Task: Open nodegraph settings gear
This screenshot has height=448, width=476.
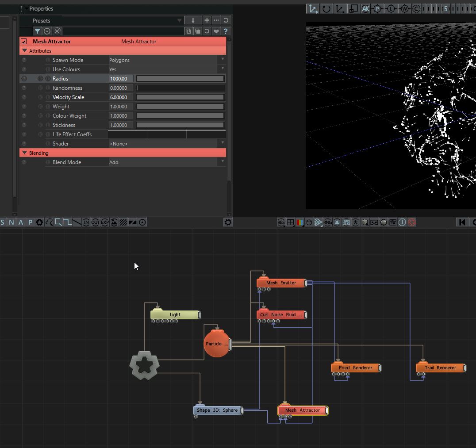Action: [228, 222]
